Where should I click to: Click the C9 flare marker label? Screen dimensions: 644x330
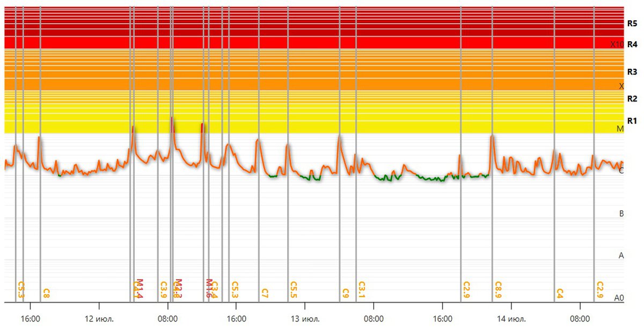[346, 293]
